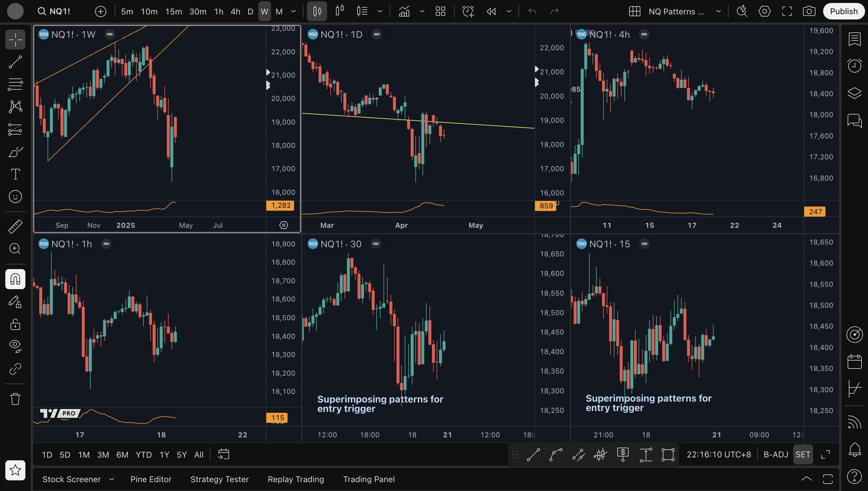Toggle the magnet mode tool
The image size is (868, 491).
[15, 279]
